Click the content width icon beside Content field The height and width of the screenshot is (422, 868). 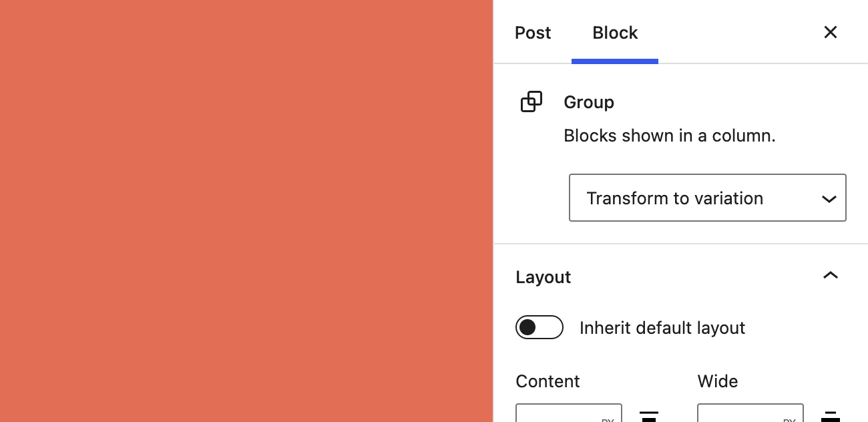point(649,417)
